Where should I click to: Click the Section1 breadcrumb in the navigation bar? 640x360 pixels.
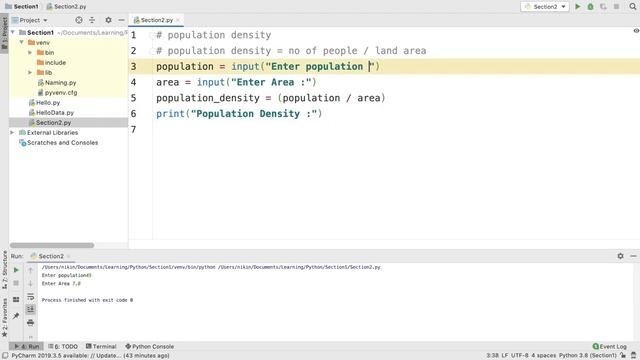22,7
